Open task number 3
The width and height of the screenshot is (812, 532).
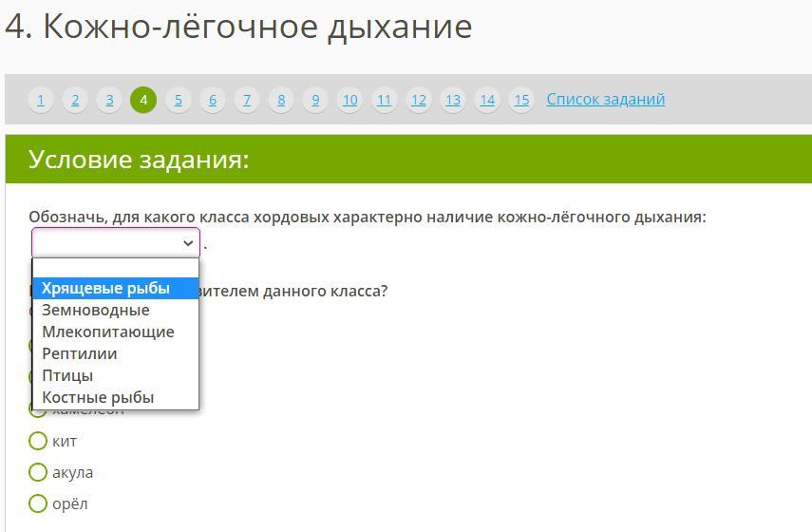(109, 100)
